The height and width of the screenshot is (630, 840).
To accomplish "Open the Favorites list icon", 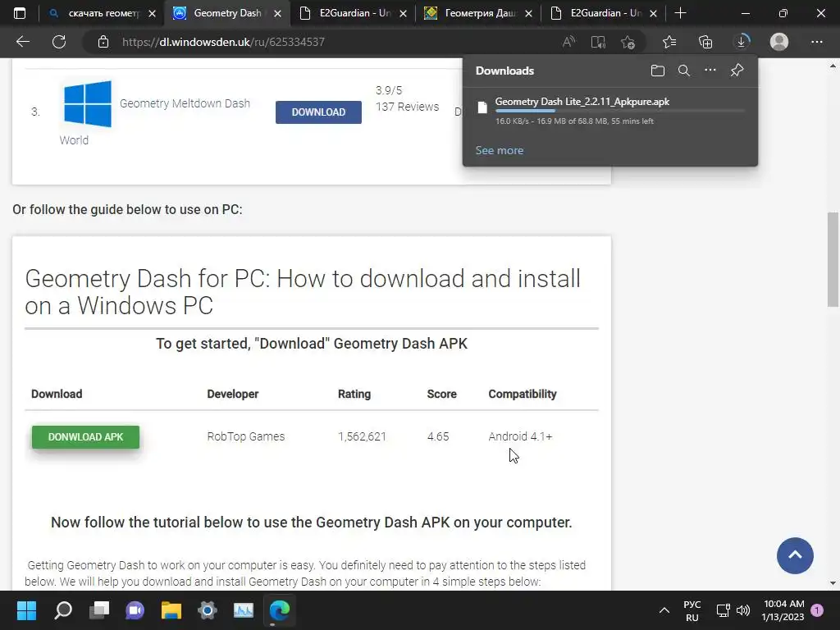I will click(x=669, y=42).
